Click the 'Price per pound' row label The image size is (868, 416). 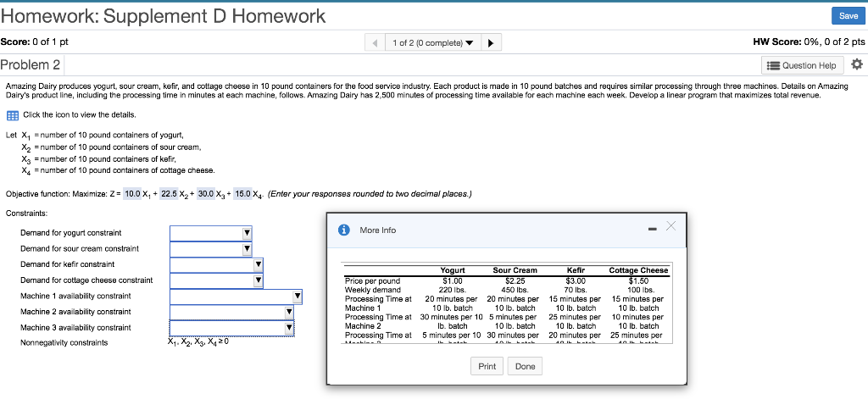point(372,281)
